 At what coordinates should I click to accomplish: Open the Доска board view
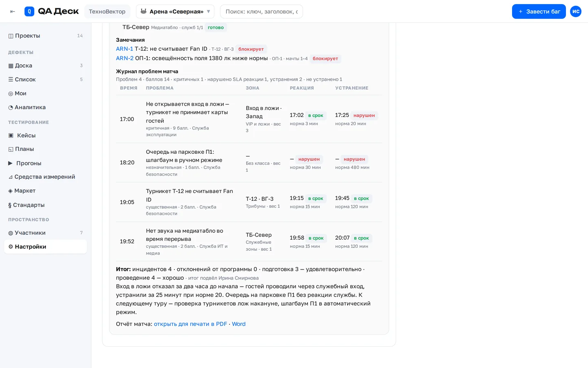click(x=45, y=65)
